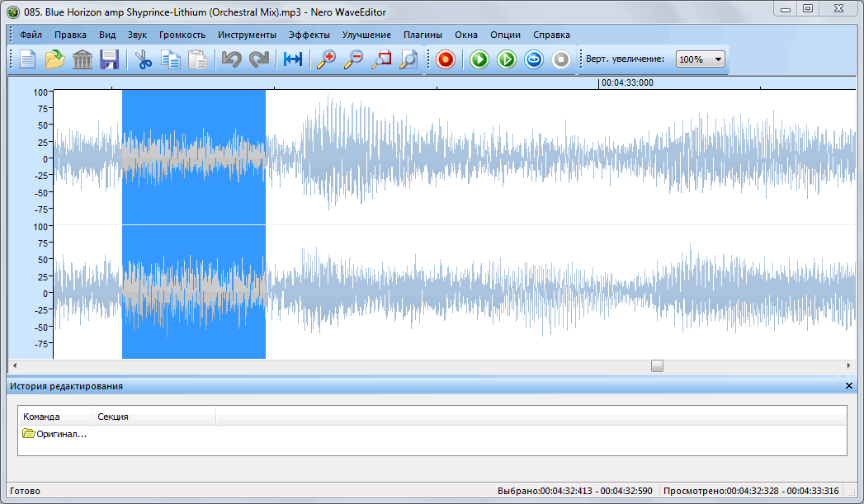Screen dimensions: 864x504
Task: Click the New file icon
Action: pos(28,59)
